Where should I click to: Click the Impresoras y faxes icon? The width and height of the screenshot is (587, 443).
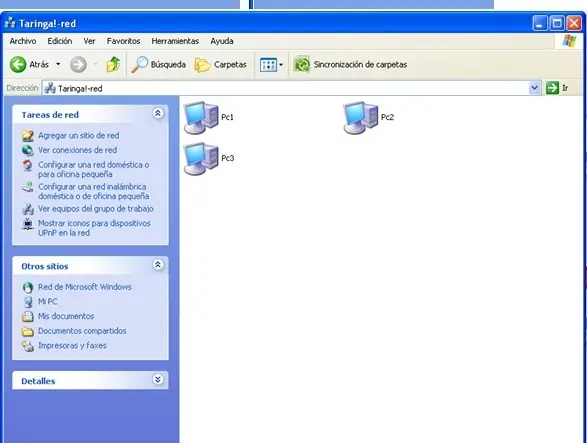click(28, 346)
